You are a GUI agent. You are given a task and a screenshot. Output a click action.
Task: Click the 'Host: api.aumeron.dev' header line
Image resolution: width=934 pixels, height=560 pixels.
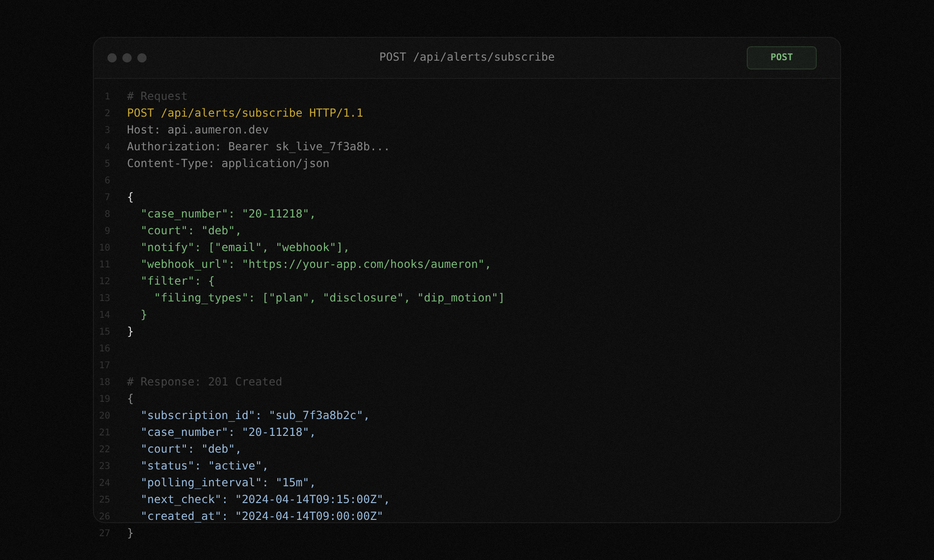(198, 130)
